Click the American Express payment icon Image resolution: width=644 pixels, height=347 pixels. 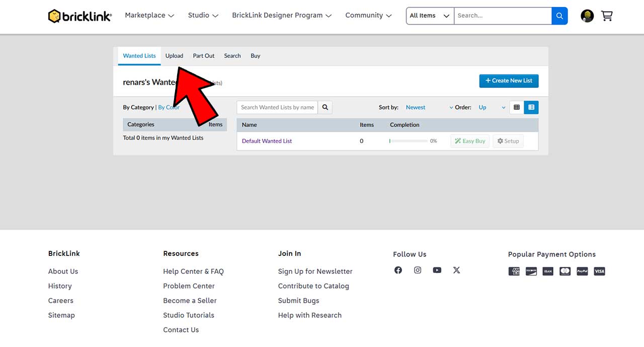pos(514,271)
